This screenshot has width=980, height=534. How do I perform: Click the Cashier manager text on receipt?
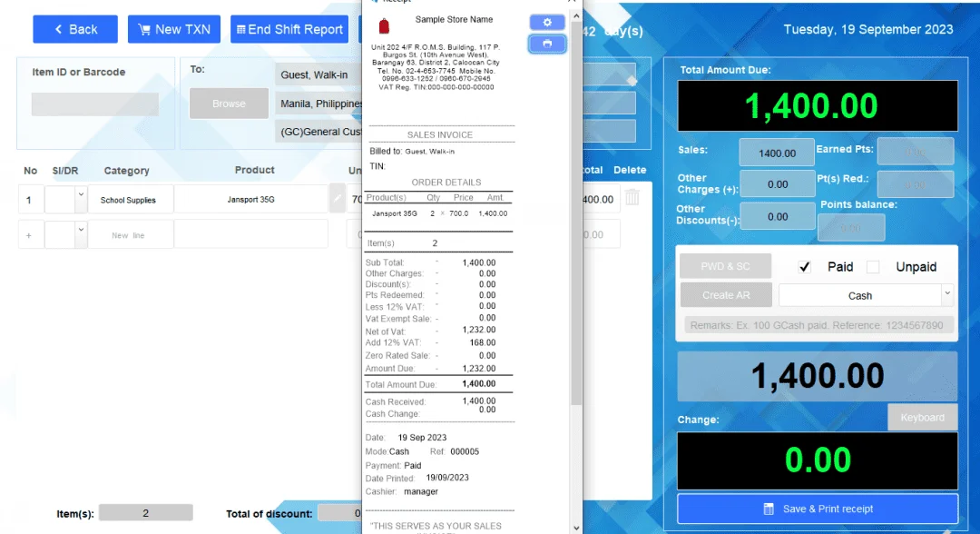coord(421,491)
